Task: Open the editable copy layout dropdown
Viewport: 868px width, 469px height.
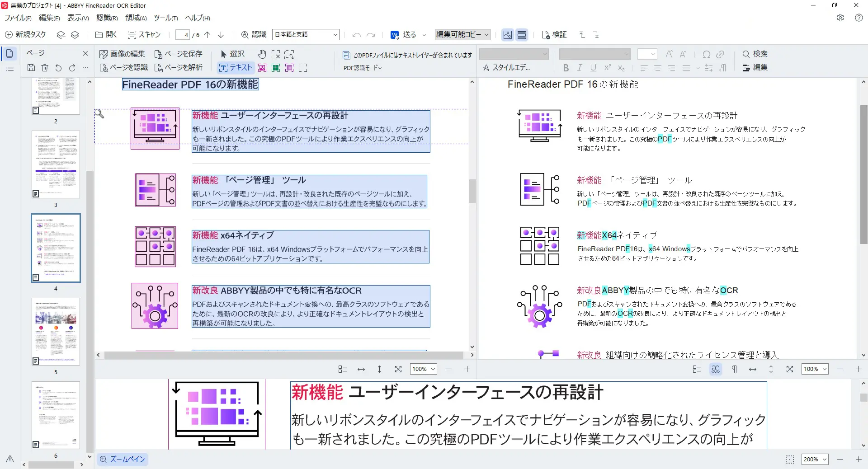Action: [462, 35]
